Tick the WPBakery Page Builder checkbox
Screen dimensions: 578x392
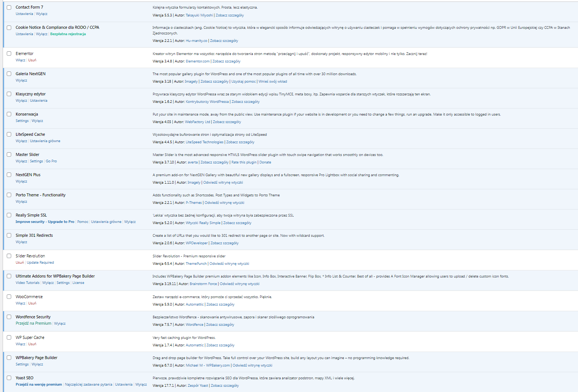[x=9, y=358]
